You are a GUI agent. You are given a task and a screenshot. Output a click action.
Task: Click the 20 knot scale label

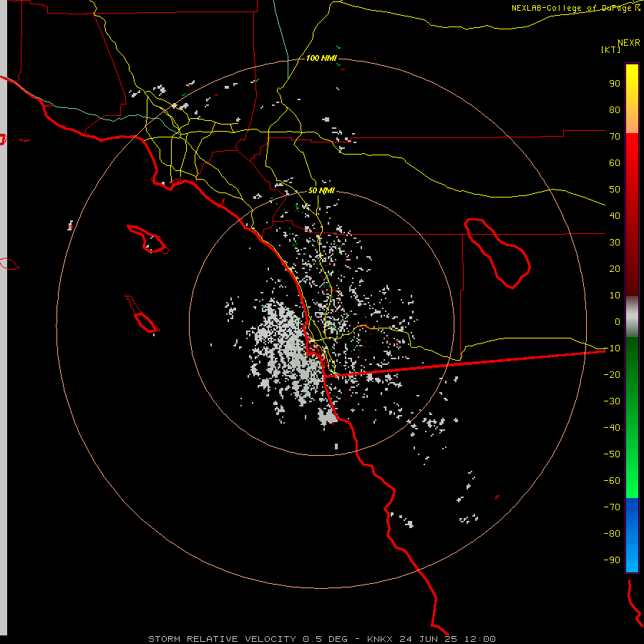(615, 268)
